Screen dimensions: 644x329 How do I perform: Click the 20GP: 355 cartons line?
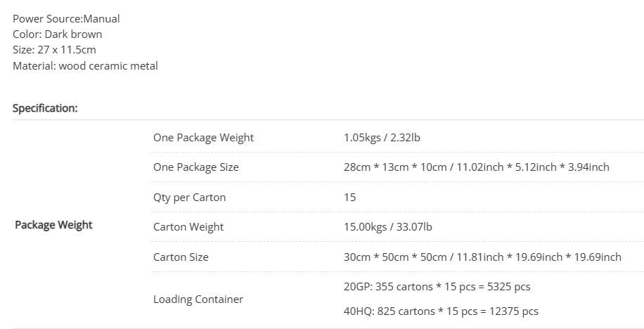[437, 287]
